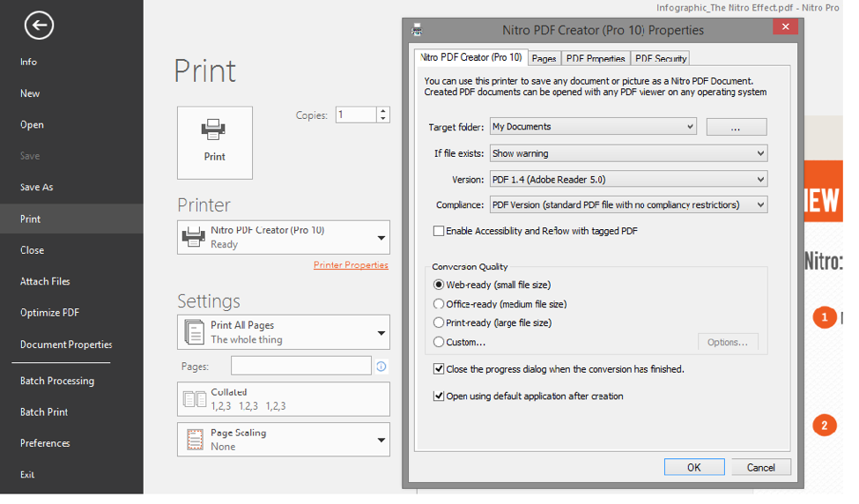Open Document Properties in the sidebar
This screenshot has width=859, height=504.
[x=66, y=345]
